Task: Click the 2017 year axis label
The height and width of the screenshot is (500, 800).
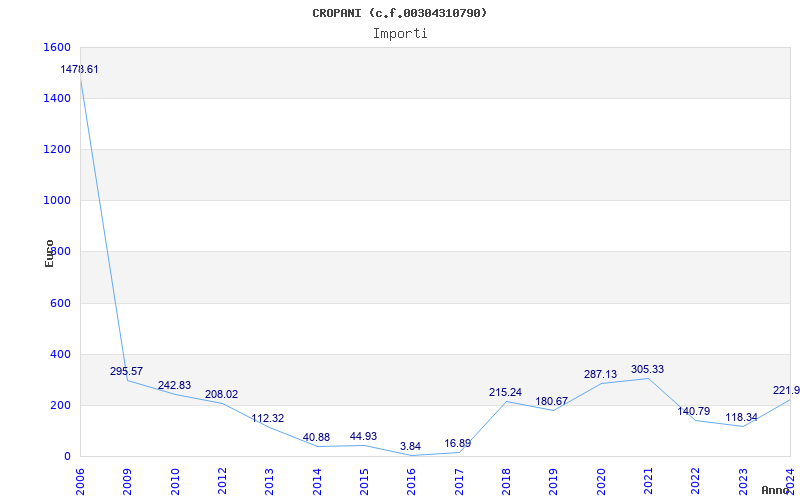Action: pos(459,482)
